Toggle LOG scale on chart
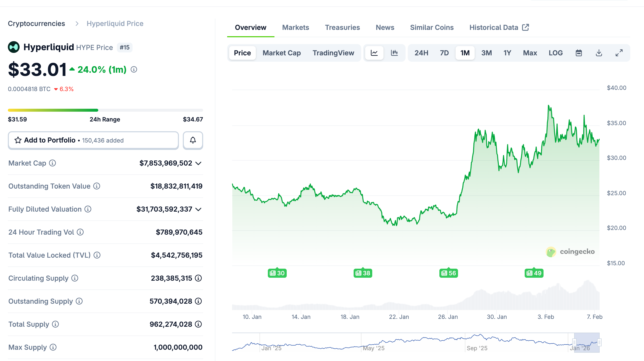 [556, 53]
